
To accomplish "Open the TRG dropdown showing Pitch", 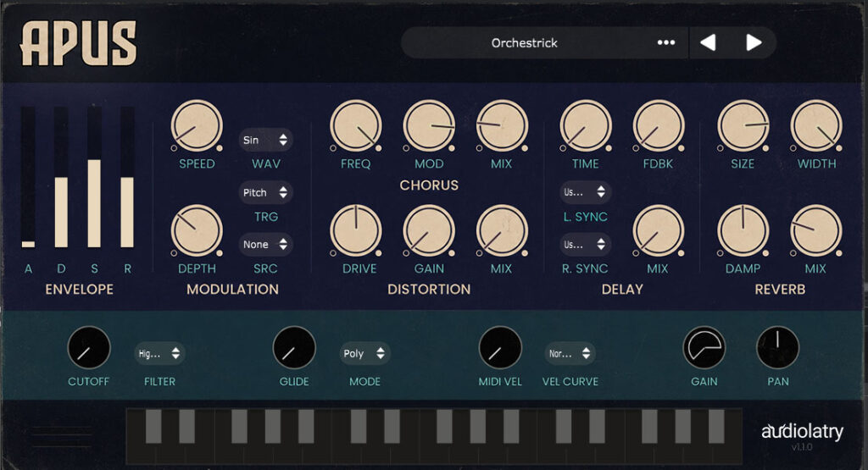I will (x=265, y=192).
